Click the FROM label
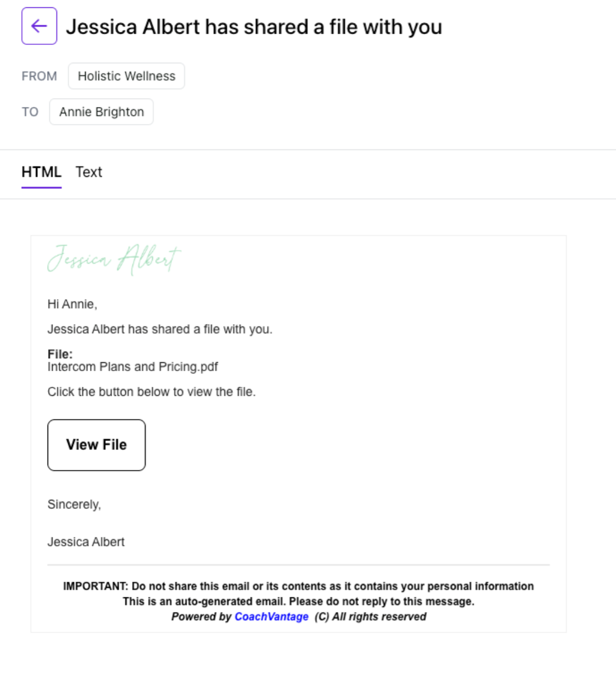 click(39, 76)
